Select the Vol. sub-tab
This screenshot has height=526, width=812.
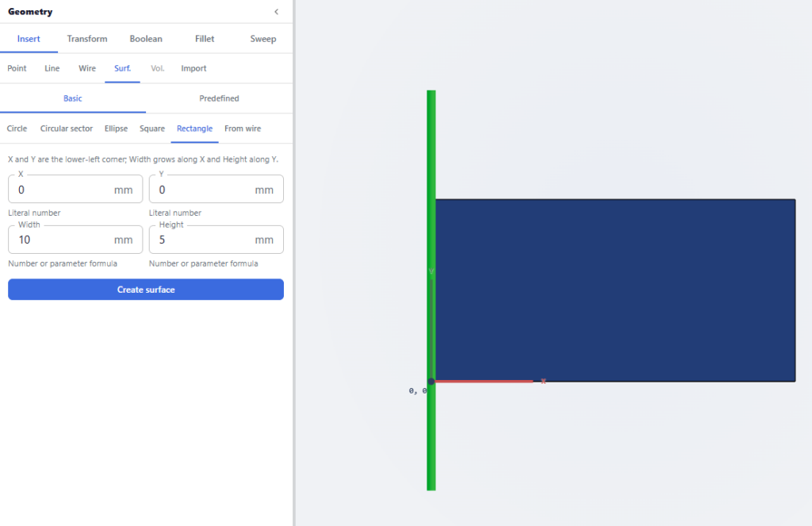[x=158, y=68]
